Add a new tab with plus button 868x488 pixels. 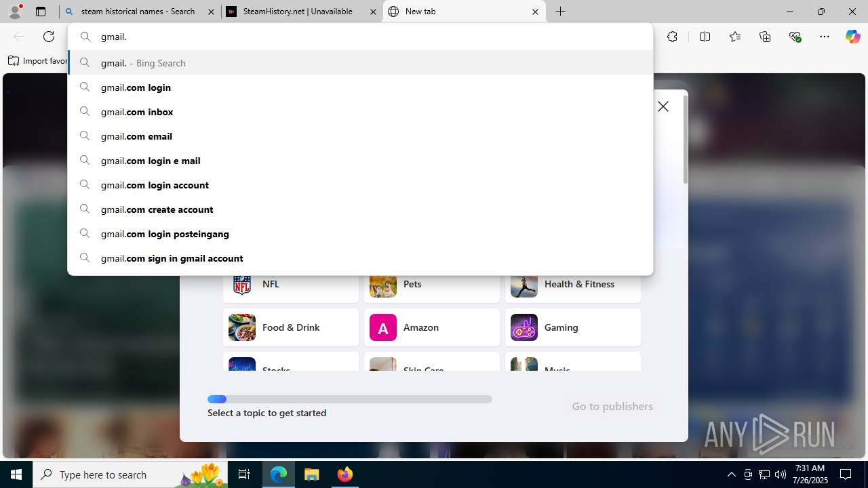coord(561,12)
